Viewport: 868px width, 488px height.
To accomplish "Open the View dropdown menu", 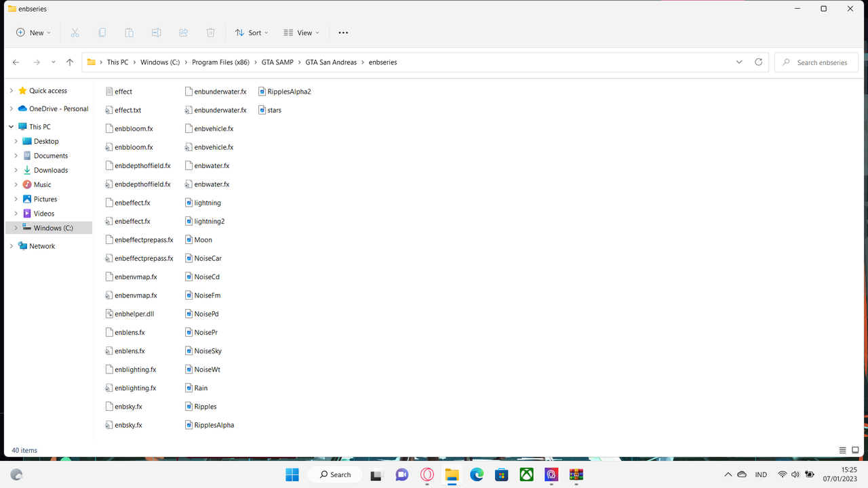I will coord(302,33).
